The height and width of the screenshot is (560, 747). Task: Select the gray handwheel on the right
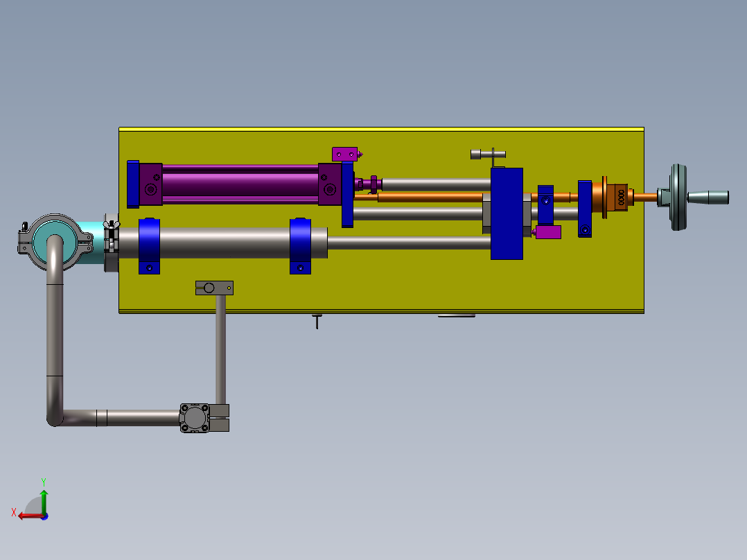(676, 198)
